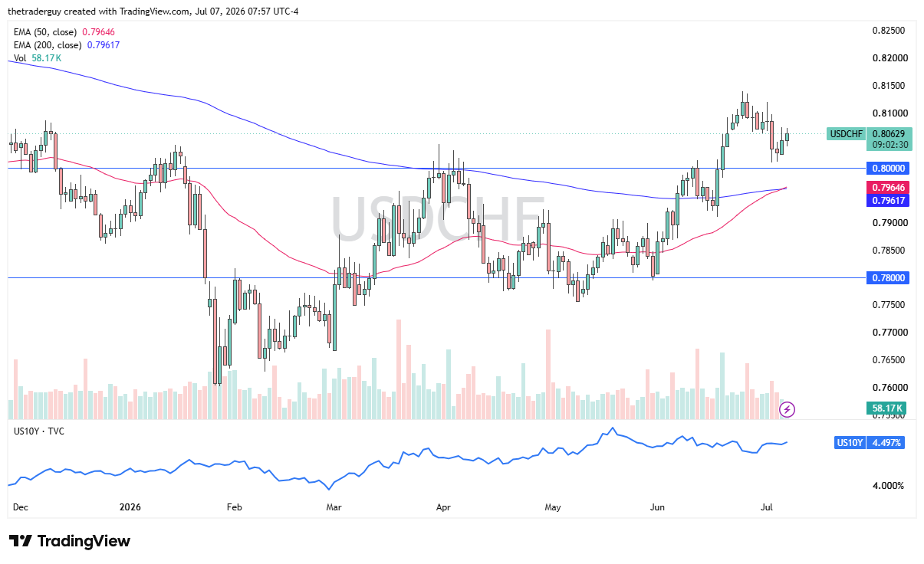Viewport: 924px width, 564px height.
Task: Click the 4.000% axis label
Action: (x=889, y=486)
